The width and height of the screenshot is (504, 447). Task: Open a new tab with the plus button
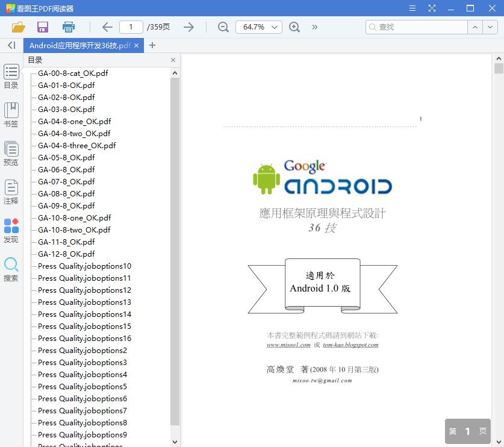point(151,45)
